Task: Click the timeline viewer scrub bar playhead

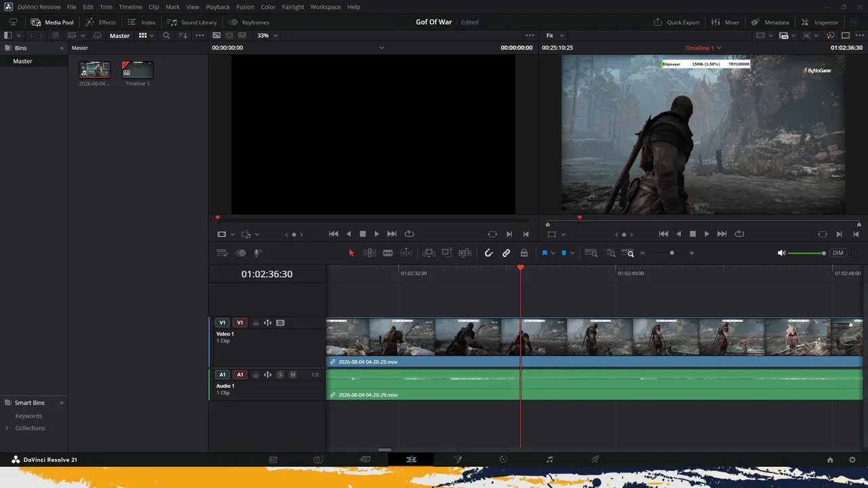Action: point(580,218)
